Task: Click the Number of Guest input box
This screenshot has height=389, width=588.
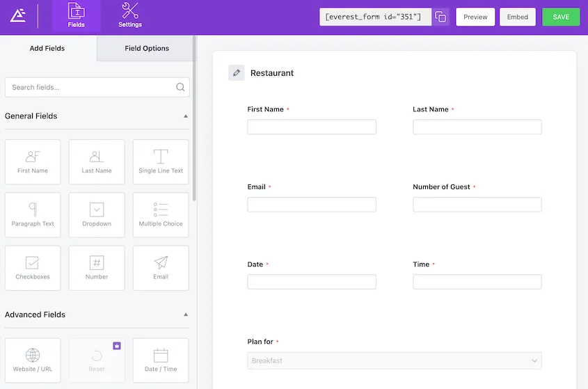Action: point(477,205)
